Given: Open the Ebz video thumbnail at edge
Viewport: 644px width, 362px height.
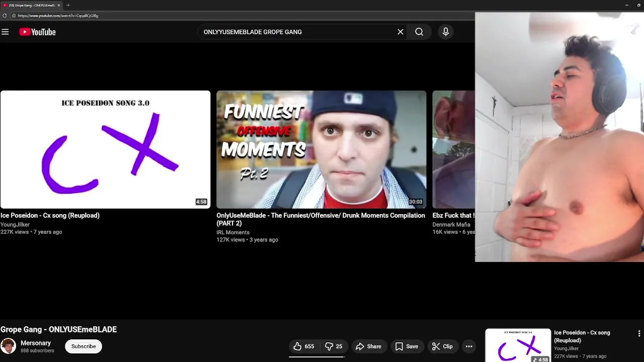Looking at the screenshot, I should (453, 149).
